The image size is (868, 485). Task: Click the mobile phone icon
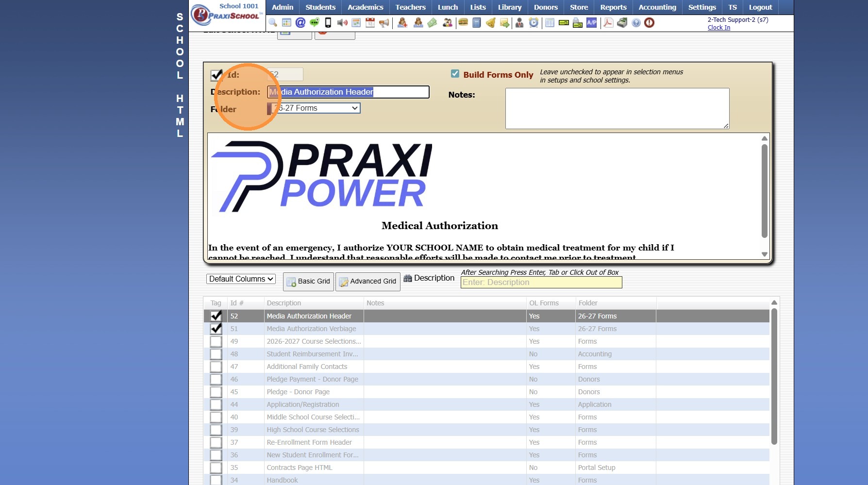[x=328, y=23]
